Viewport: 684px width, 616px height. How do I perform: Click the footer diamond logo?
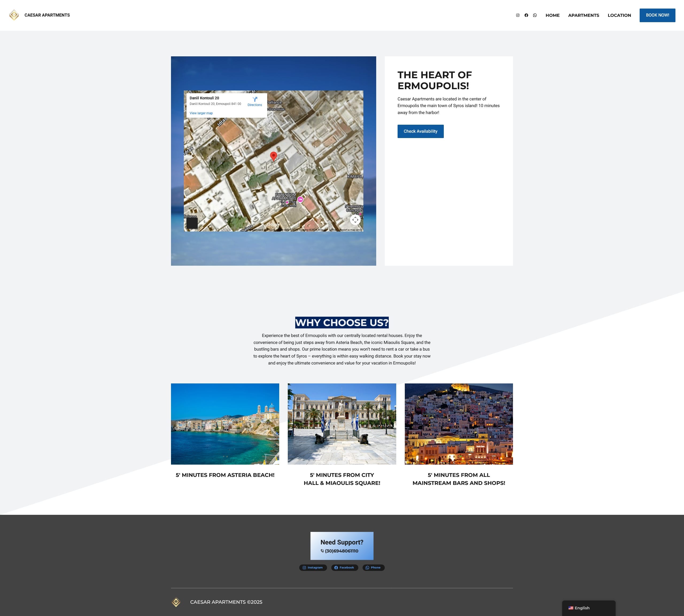coord(176,602)
